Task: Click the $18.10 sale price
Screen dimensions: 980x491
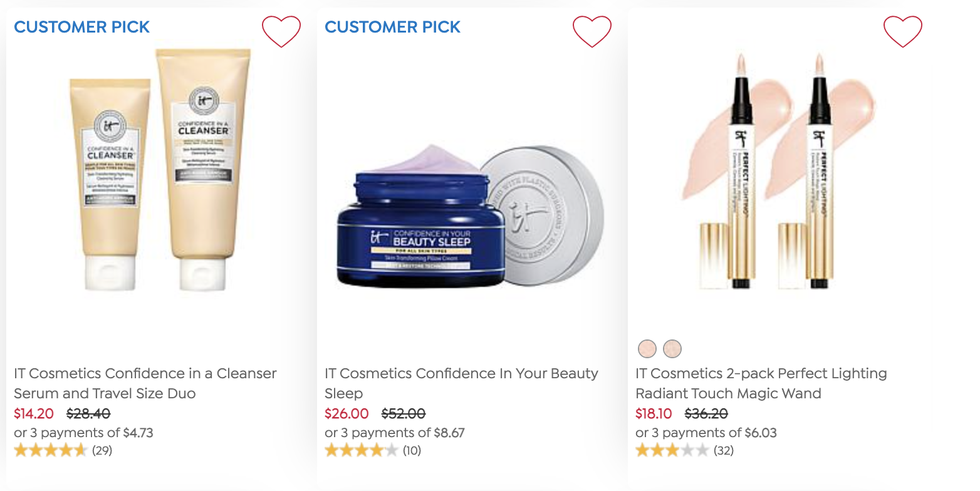Action: [654, 414]
